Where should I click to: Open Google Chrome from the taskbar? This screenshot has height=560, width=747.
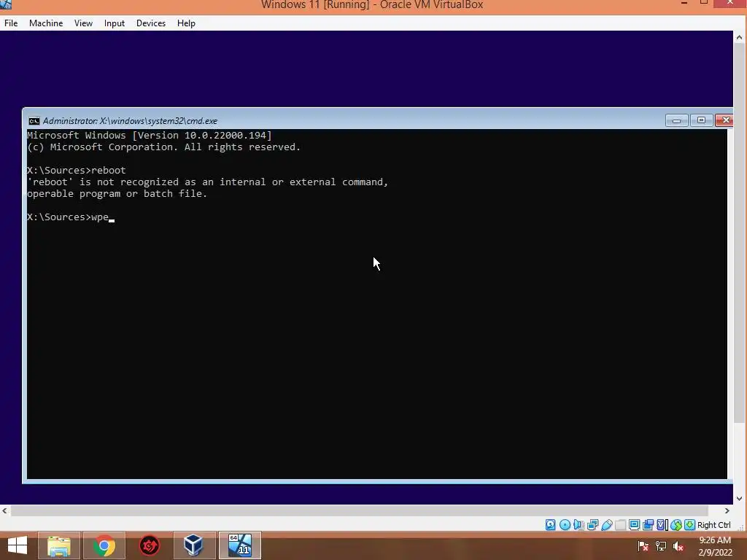coord(104,545)
